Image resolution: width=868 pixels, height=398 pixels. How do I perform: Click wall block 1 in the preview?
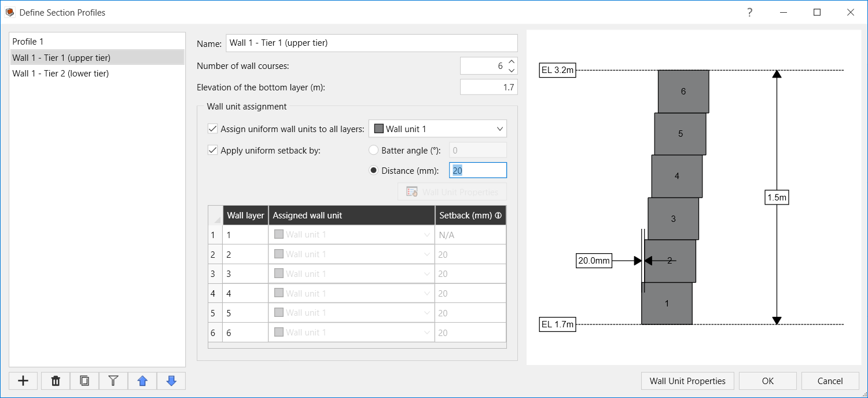[667, 303]
